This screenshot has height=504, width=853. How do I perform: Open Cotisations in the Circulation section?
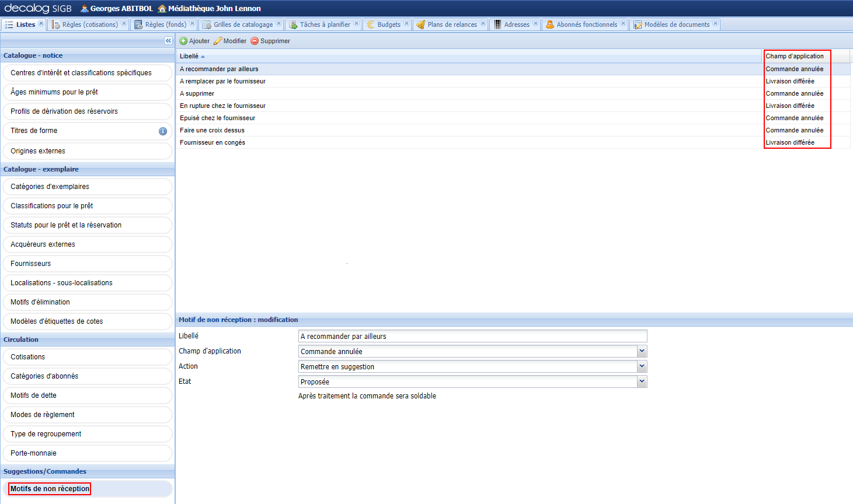88,356
